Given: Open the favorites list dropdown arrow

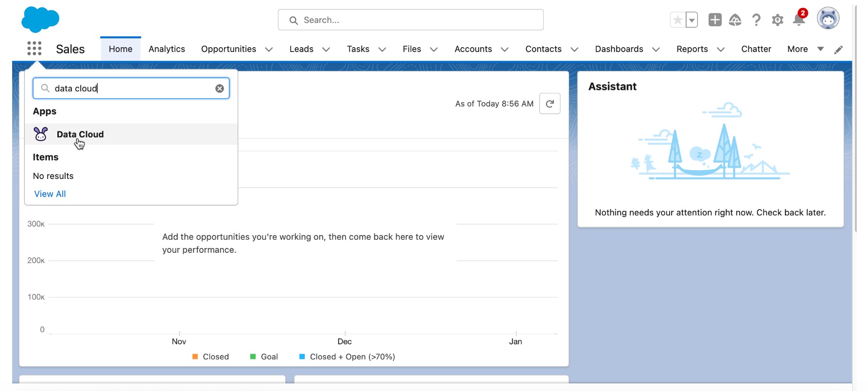Looking at the screenshot, I should click(x=692, y=20).
